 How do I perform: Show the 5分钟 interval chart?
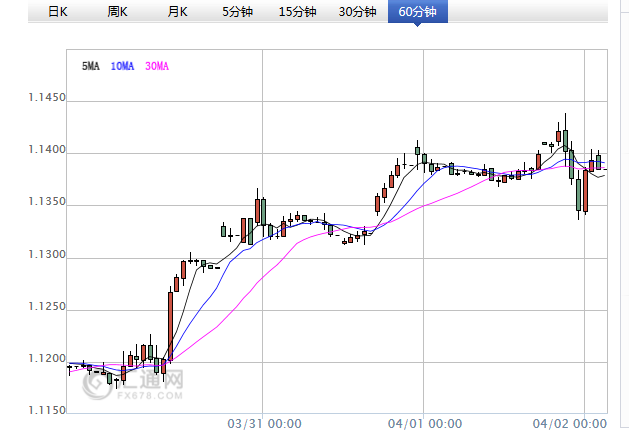click(238, 12)
